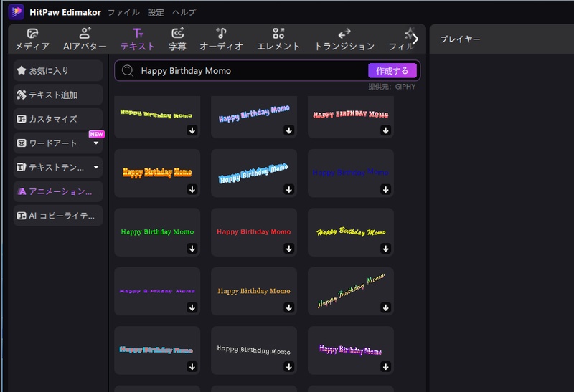Open the 字幕 tab
Screen dimensions: 574x392
[177, 39]
